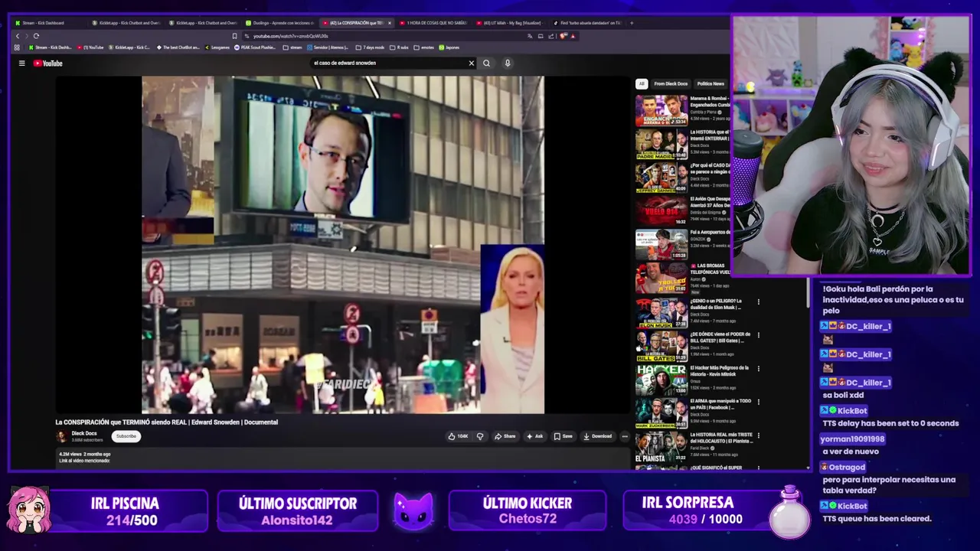Open the browser apps grid icon
Screen dimensions: 980x551
tap(17, 47)
